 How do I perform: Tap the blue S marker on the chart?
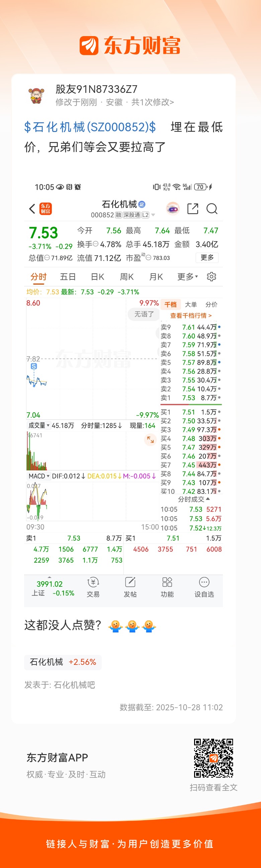tap(34, 366)
